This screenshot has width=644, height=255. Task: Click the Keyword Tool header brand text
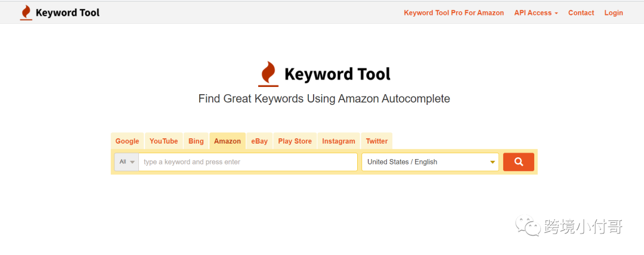point(68,13)
